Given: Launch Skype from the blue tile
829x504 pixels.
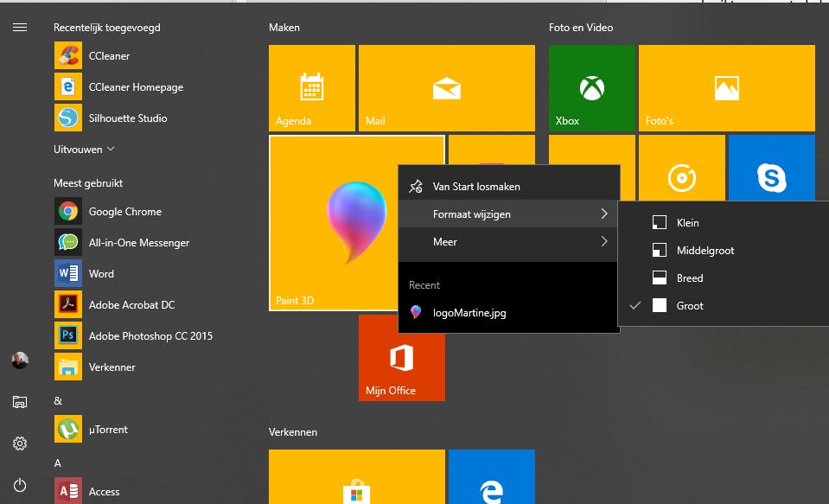Looking at the screenshot, I should (x=771, y=177).
